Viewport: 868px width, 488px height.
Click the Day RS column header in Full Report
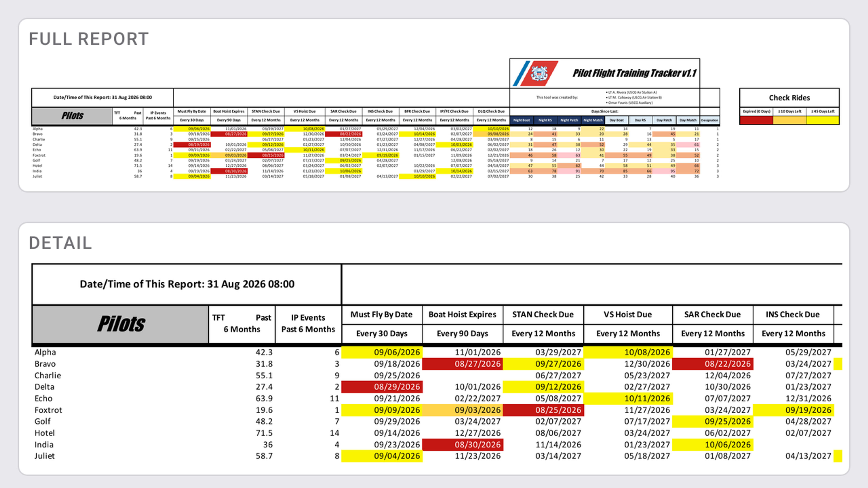640,120
